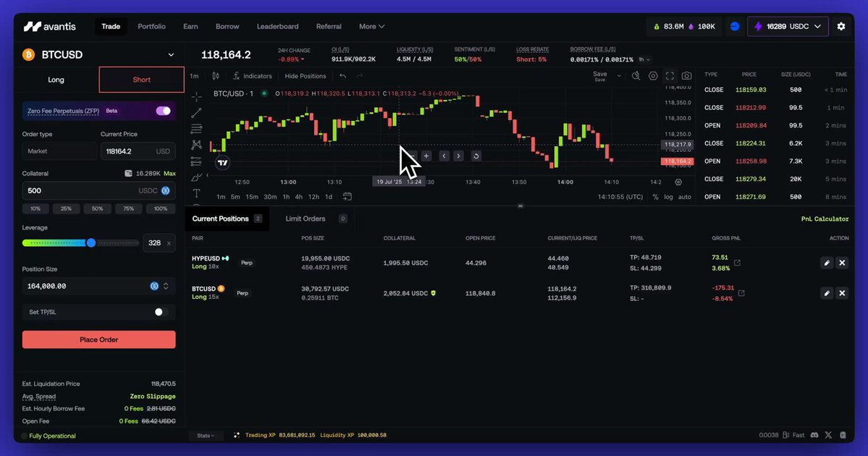This screenshot has height=456, width=868.
Task: Share the HYPEUSD position PnL
Action: [x=737, y=263]
